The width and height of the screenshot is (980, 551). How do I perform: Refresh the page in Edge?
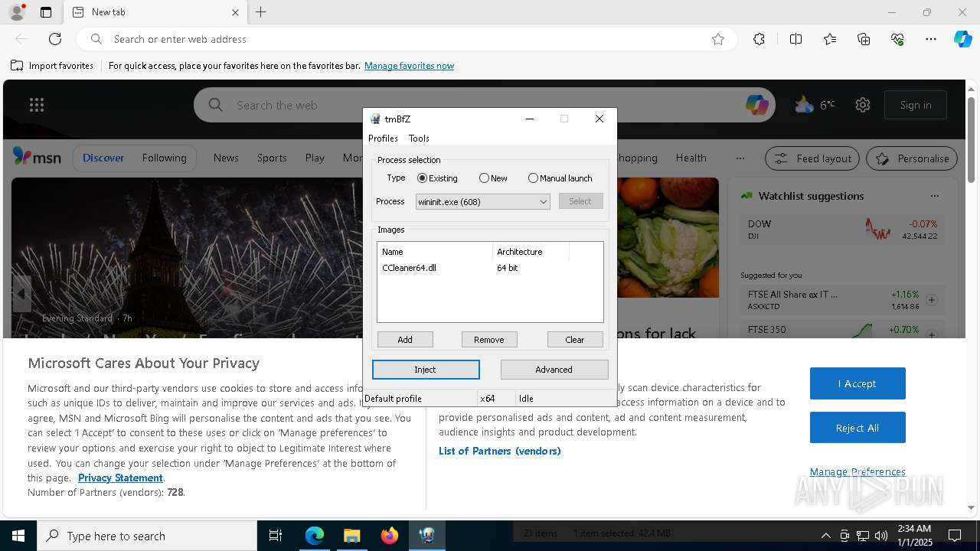coord(55,39)
